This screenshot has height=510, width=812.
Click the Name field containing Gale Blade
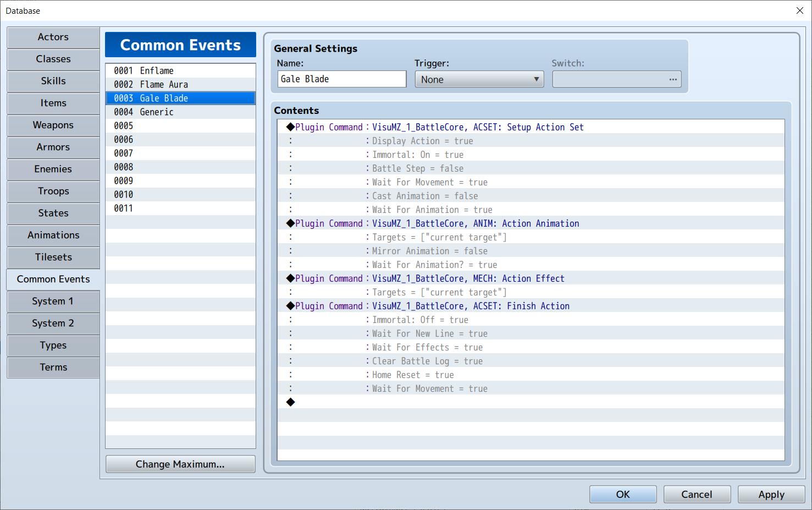pos(342,79)
